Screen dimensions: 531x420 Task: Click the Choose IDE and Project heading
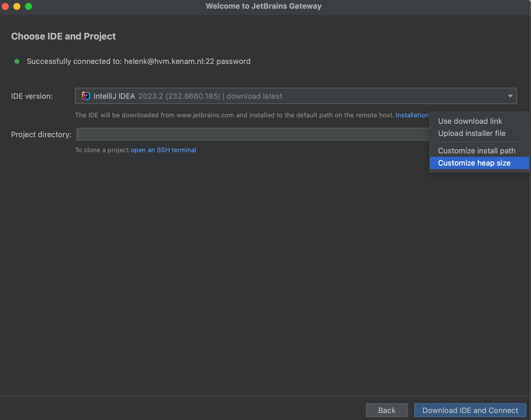tap(63, 36)
